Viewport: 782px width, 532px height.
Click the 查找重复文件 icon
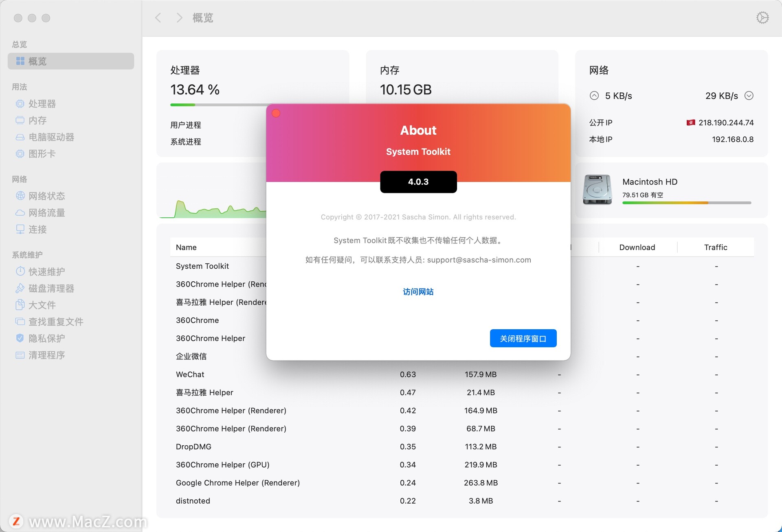click(20, 322)
